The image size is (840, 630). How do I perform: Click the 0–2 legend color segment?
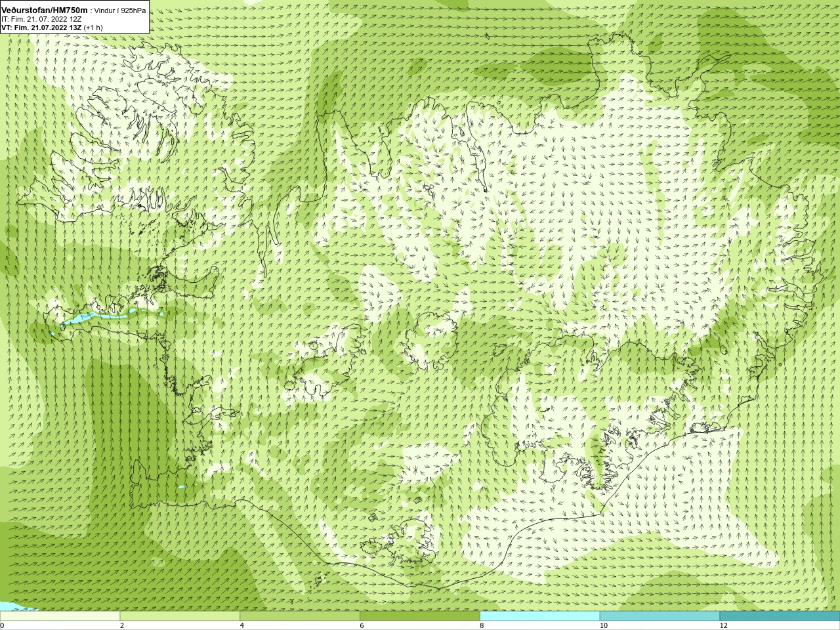60,616
